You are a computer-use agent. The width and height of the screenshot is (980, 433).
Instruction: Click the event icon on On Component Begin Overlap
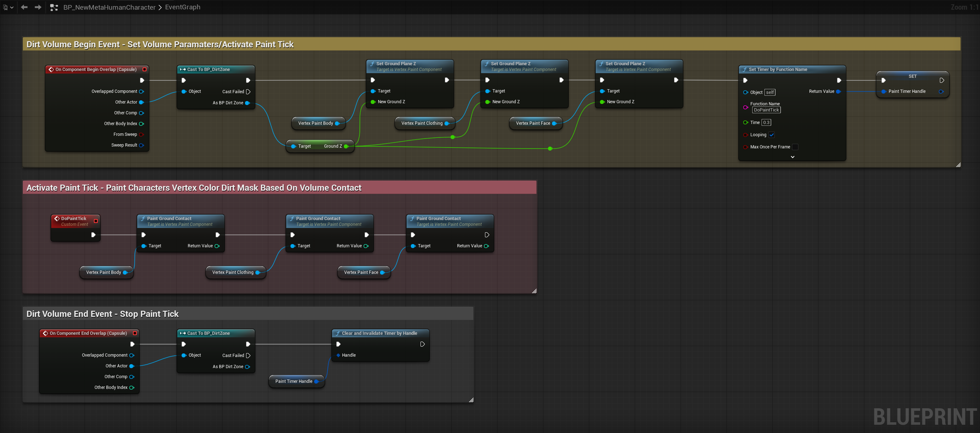(52, 69)
